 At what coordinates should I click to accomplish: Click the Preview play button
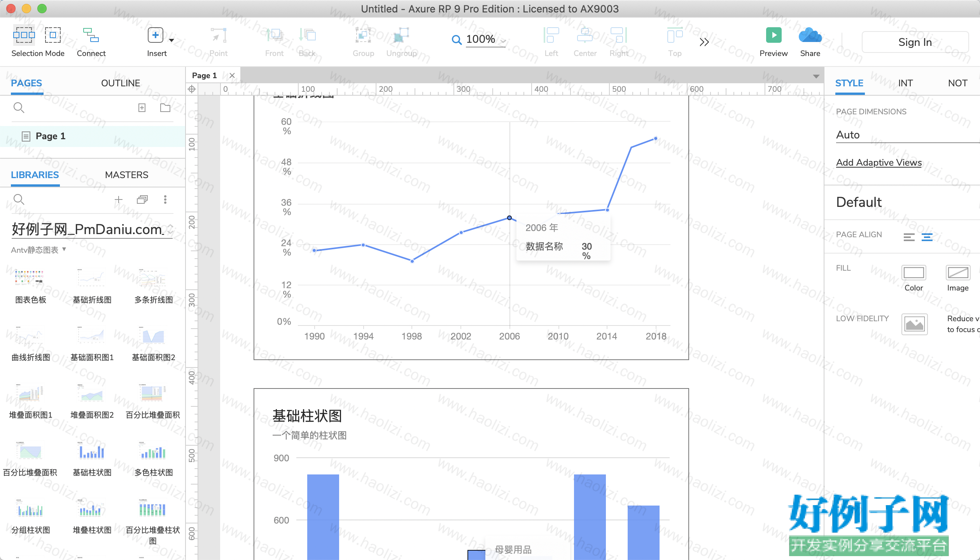pos(773,35)
